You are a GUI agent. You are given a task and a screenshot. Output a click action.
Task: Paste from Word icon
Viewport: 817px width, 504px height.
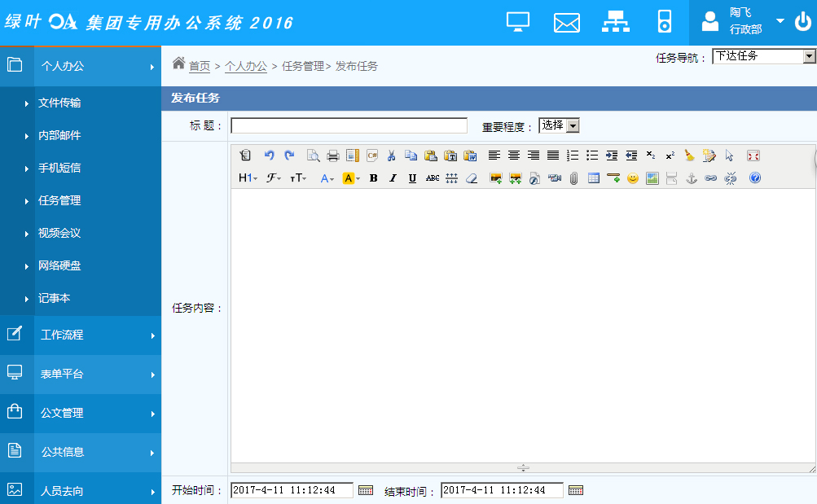point(470,156)
